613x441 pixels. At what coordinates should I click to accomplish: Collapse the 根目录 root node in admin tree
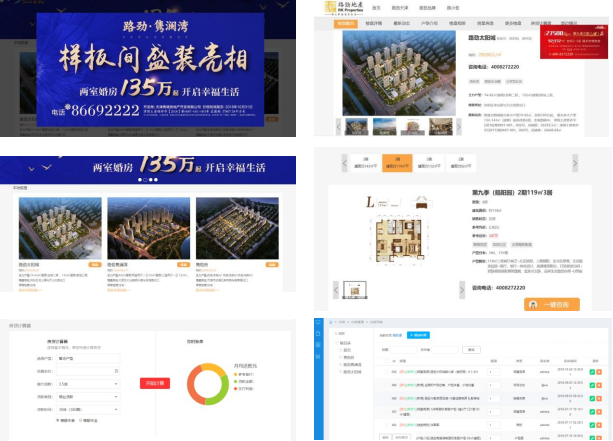337,343
